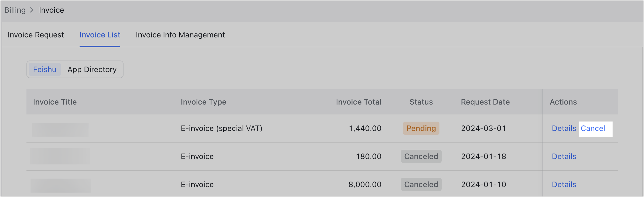Screen dimensions: 644x197
Task: Click the Pending status badge
Action: point(421,128)
